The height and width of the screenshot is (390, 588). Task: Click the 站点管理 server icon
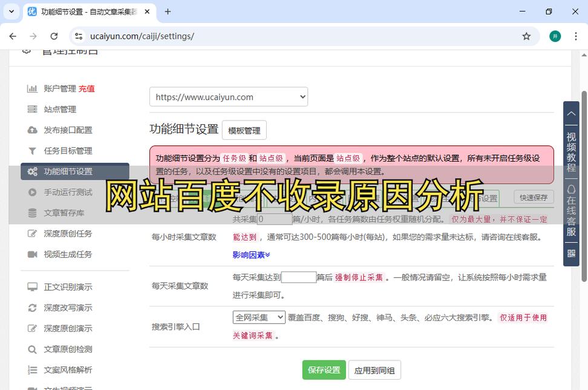point(32,109)
